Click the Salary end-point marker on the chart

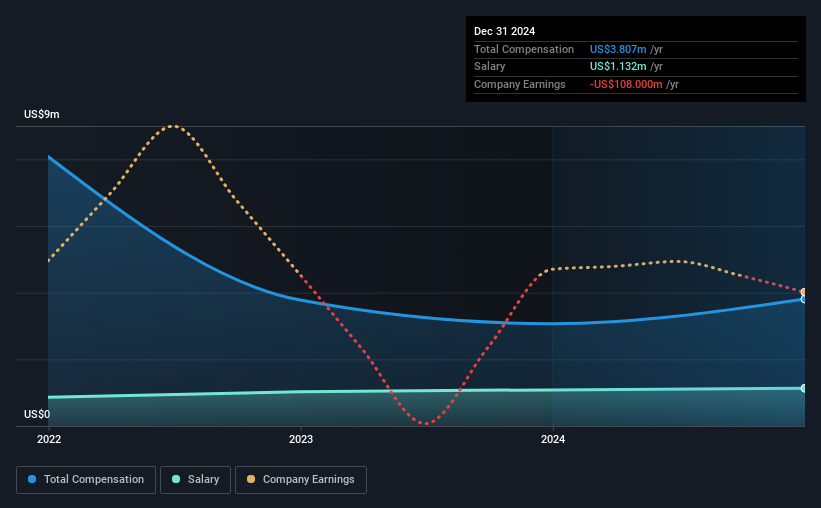coord(803,388)
